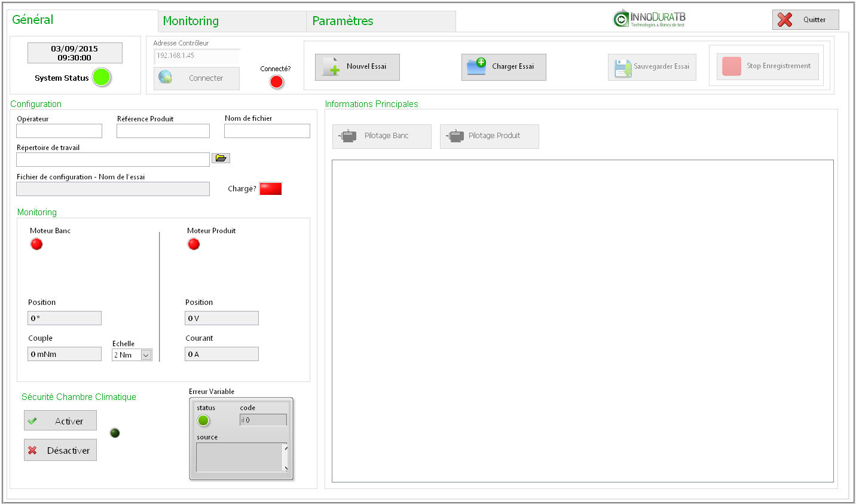Click the red Quitter X icon
The width and height of the screenshot is (856, 504).
click(785, 20)
